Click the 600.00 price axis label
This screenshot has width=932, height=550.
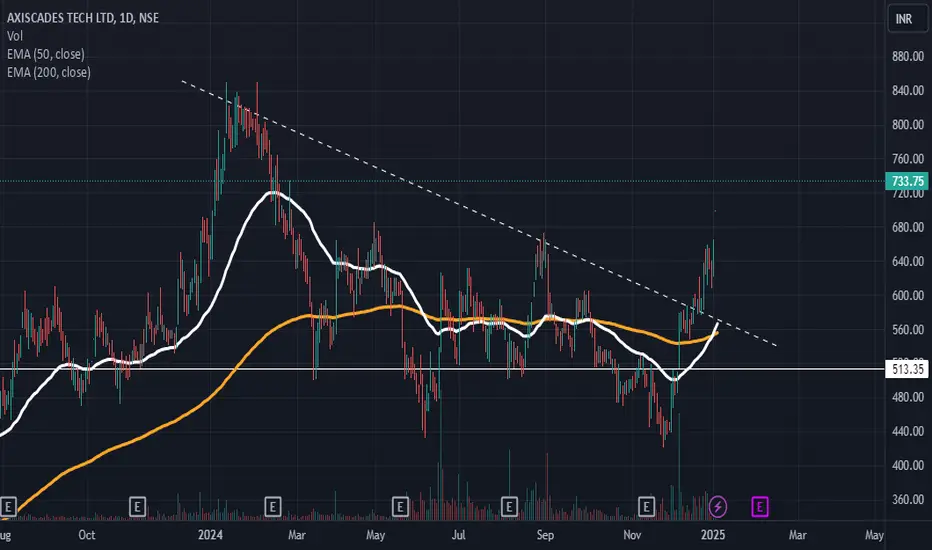click(x=908, y=296)
